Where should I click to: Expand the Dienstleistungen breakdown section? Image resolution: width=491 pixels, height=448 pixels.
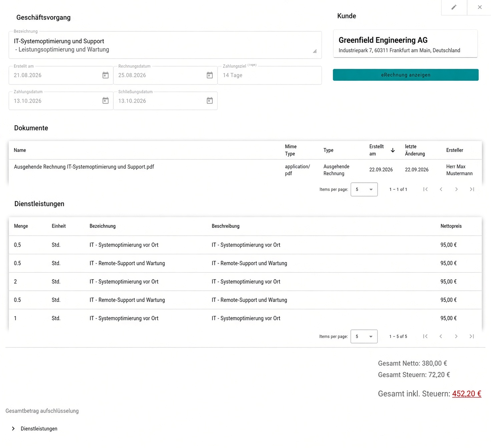[13, 429]
